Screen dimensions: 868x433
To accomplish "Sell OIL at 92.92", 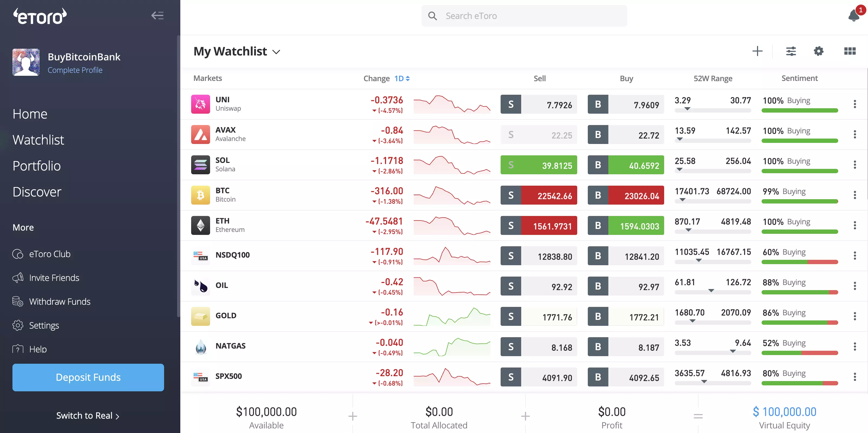I will [x=539, y=286].
